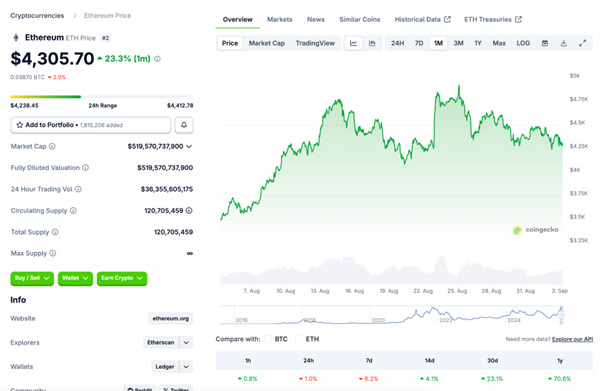Open the Buy / Sell dropdown
The height and width of the screenshot is (391, 602).
32,278
